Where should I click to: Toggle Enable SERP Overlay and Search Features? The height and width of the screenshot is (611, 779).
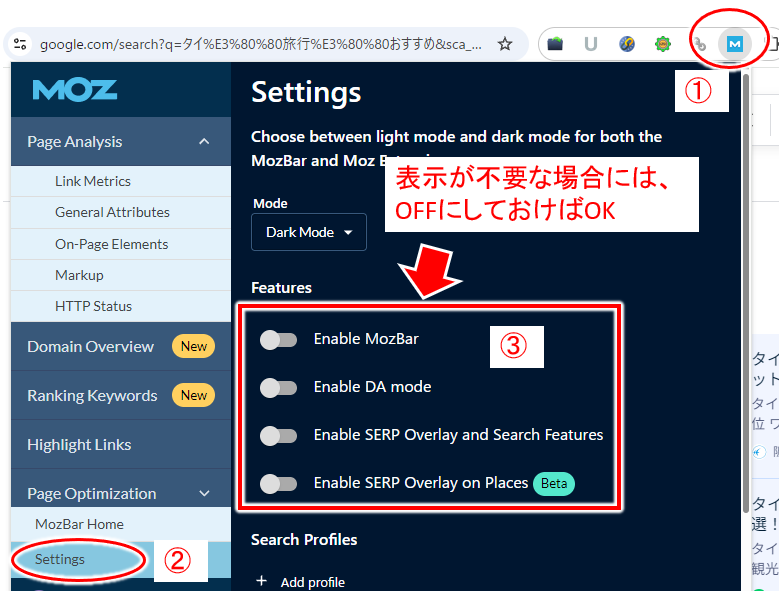(278, 436)
